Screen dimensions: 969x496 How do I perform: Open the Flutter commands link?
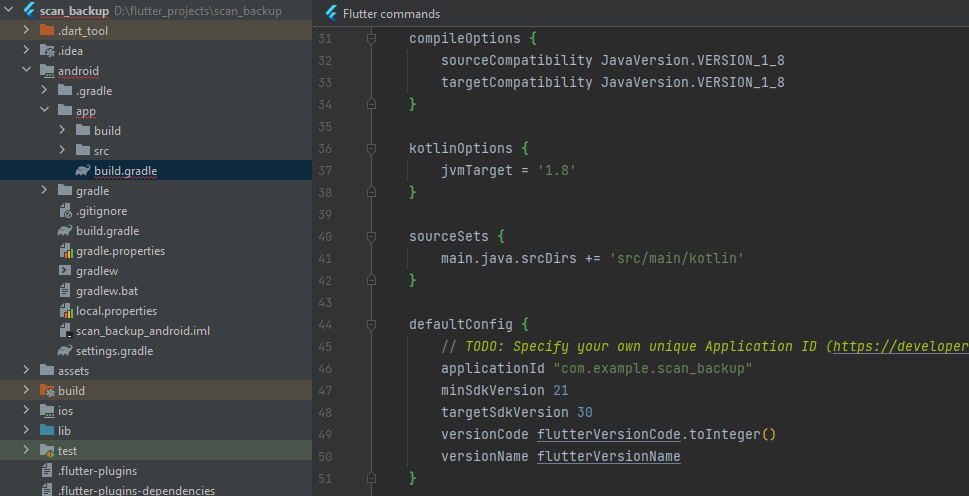point(391,14)
